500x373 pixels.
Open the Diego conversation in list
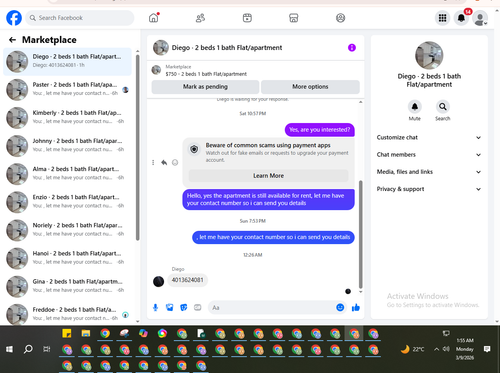pos(67,62)
